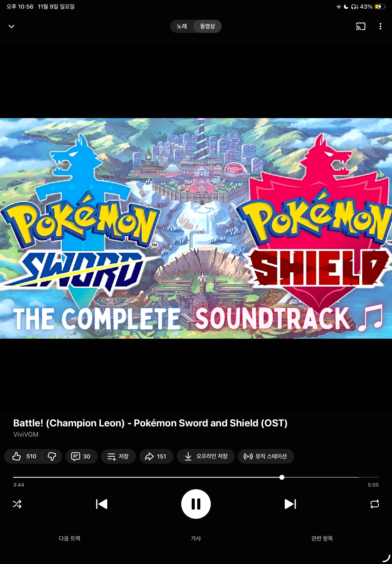The height and width of the screenshot is (564, 392).
Task: Start a 뮤직 스테이션 radio
Action: [x=266, y=456]
